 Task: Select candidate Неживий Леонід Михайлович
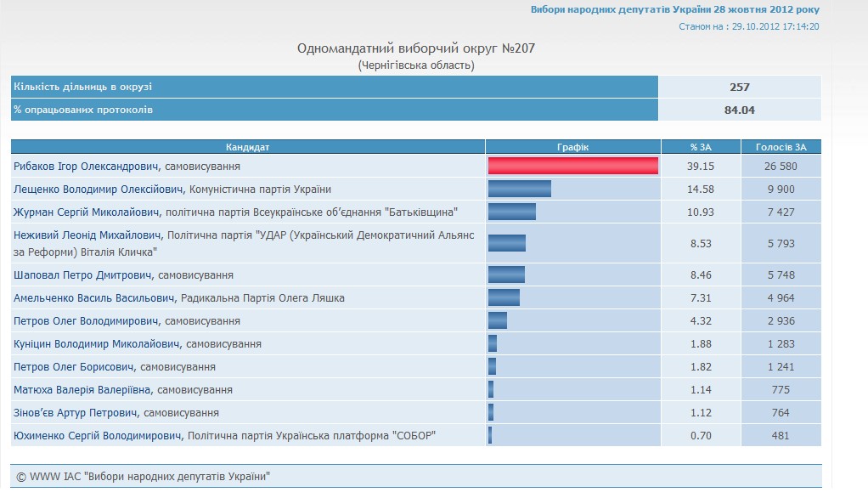coord(88,235)
